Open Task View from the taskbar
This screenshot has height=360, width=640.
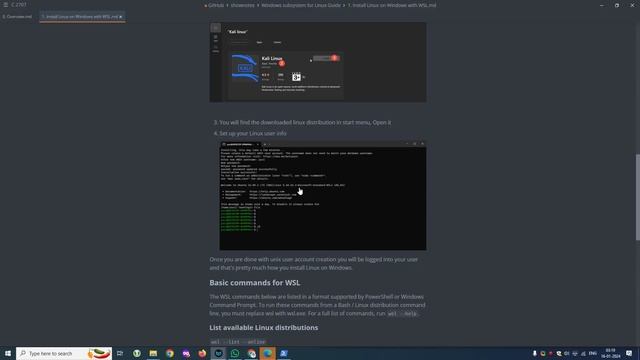tap(120, 353)
